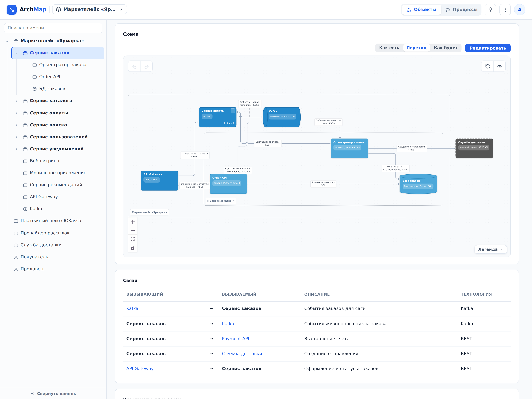
Task: Refresh the diagram layout with the circular arrows icon
Action: [487, 66]
